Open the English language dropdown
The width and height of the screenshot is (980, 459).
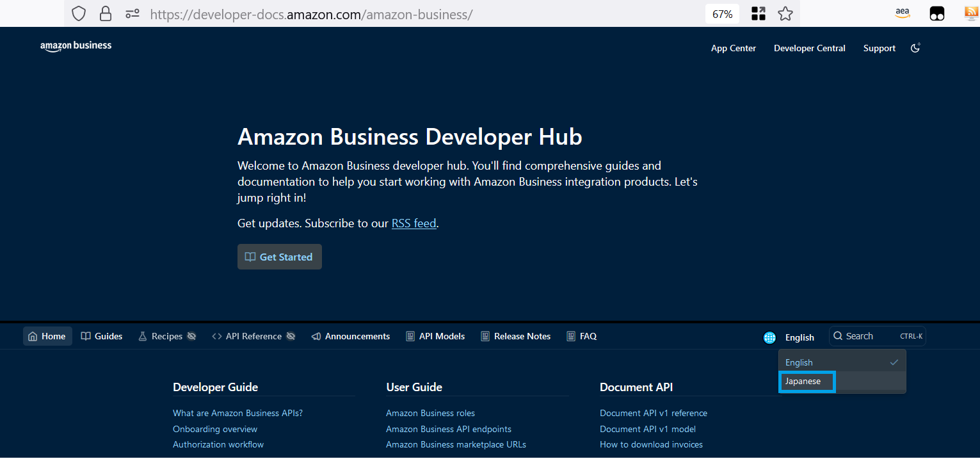tap(799, 337)
